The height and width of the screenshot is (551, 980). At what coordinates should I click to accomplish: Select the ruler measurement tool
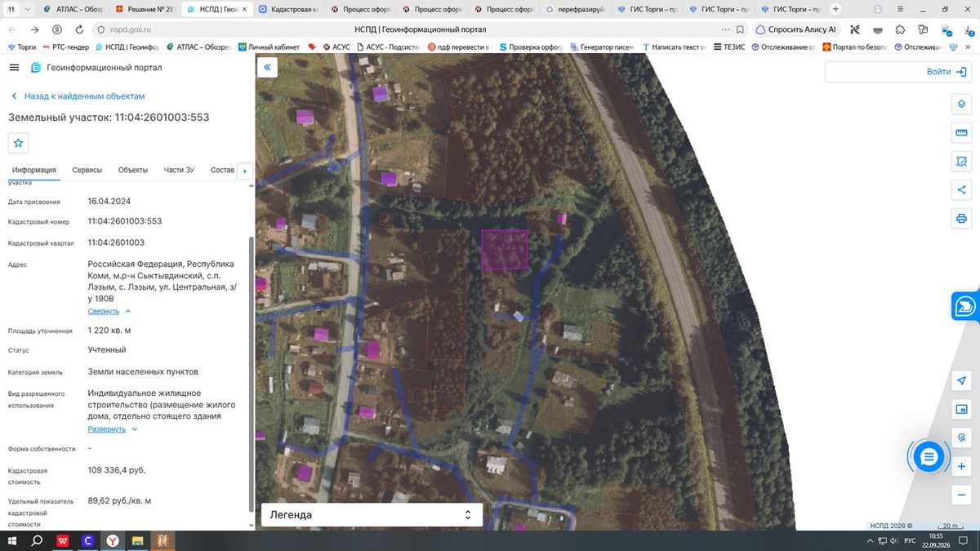tap(961, 133)
